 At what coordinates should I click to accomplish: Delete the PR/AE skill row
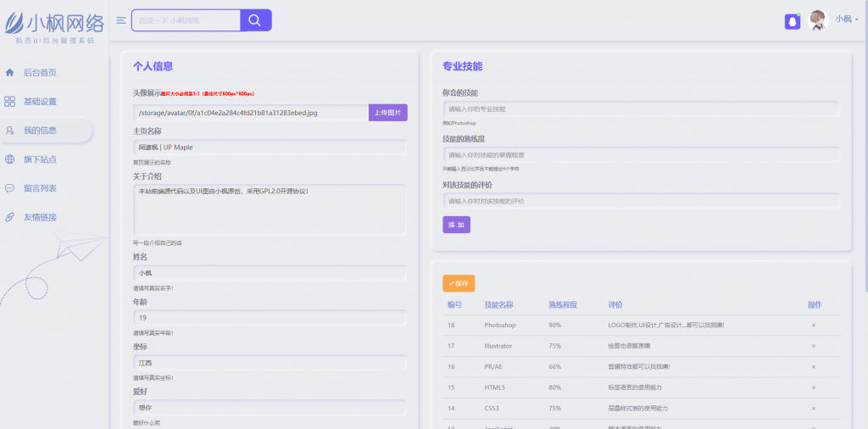(813, 367)
